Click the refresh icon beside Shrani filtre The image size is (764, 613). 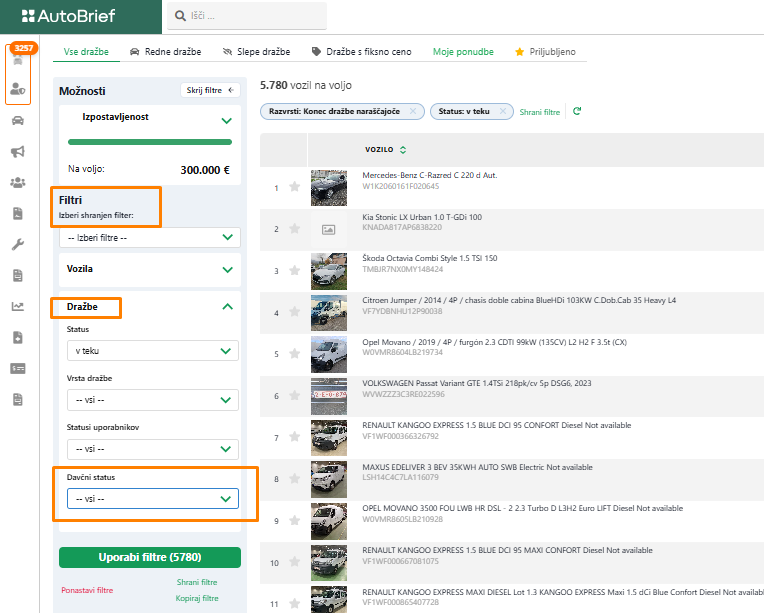[576, 112]
